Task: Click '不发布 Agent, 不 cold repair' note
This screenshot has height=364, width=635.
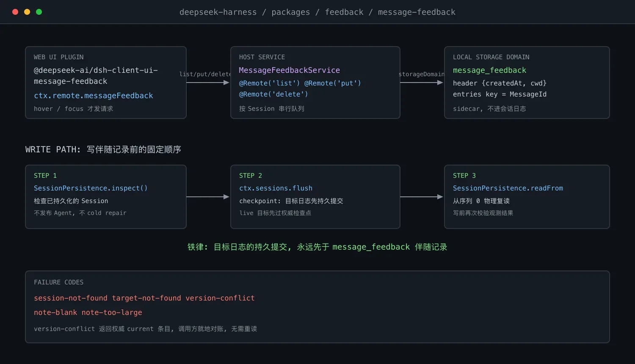Action: (80, 213)
